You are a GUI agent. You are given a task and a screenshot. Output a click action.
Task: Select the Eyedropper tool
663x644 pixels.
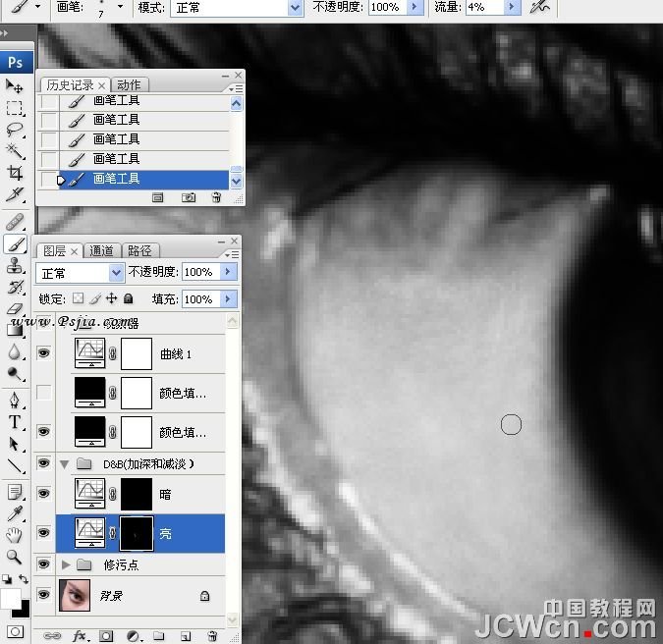point(15,513)
